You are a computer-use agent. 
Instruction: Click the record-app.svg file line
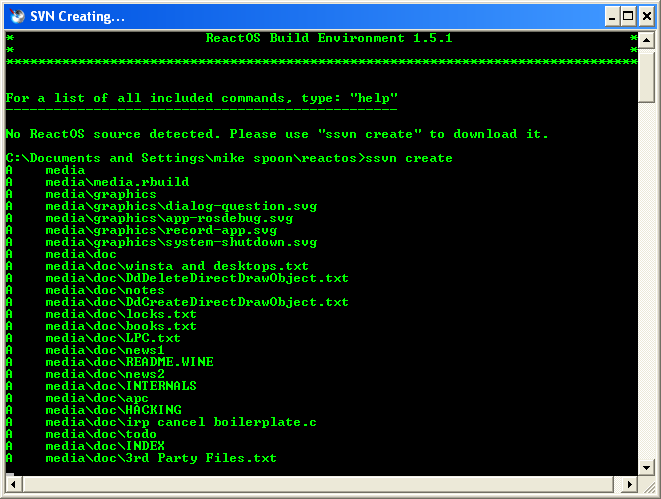(141, 230)
